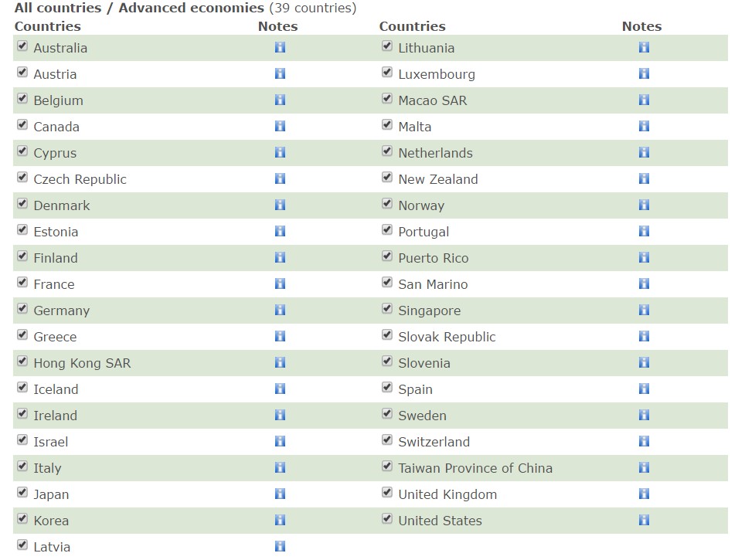
Task: Show notes for Germany
Action: [280, 310]
